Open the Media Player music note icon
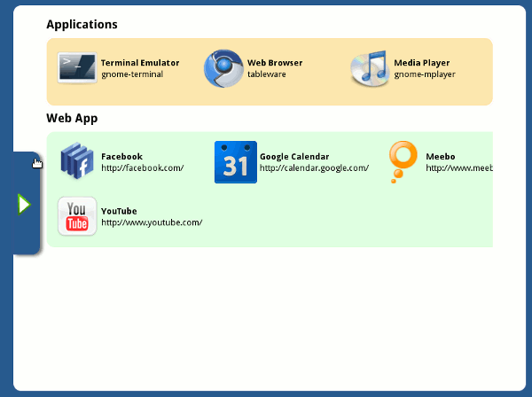 [x=370, y=68]
